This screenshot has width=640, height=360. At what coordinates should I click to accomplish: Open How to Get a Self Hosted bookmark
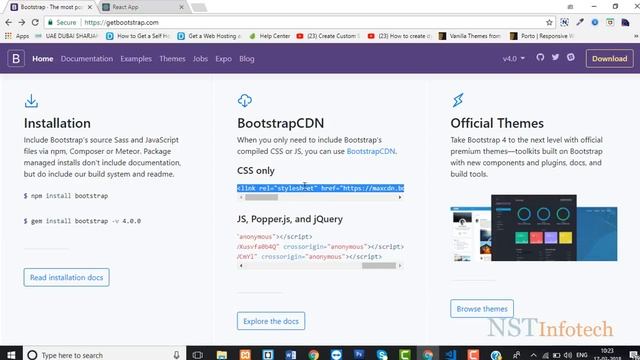point(138,36)
